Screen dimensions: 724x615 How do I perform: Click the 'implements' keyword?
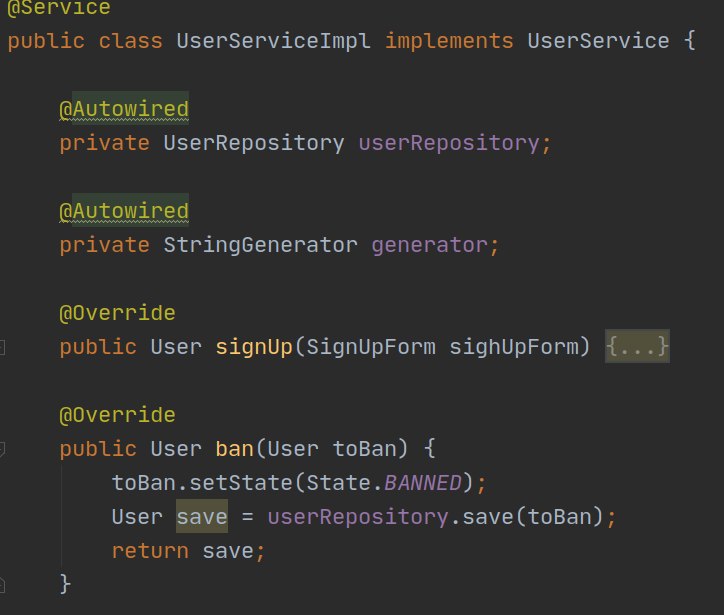[x=449, y=41]
